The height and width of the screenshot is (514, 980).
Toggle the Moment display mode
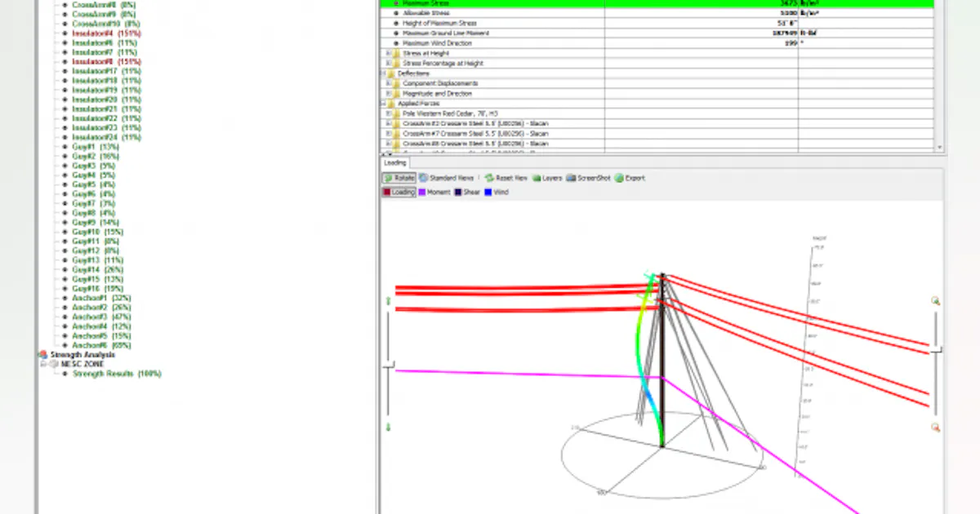pyautogui.click(x=434, y=193)
